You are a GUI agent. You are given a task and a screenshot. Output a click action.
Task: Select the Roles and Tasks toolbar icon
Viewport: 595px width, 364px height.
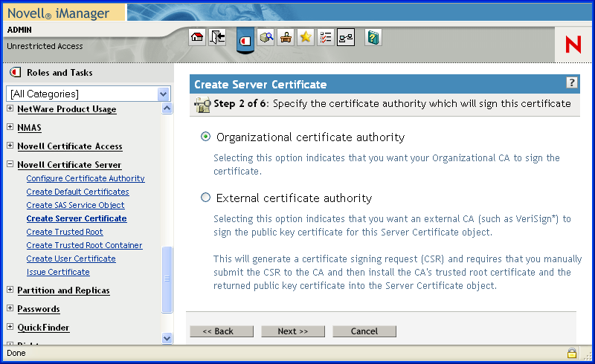tap(245, 40)
